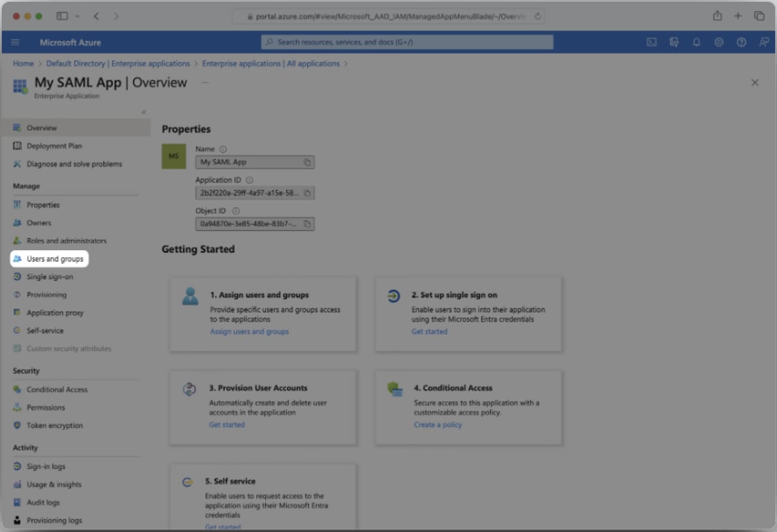Open the Azure portal hamburger menu

pos(15,42)
